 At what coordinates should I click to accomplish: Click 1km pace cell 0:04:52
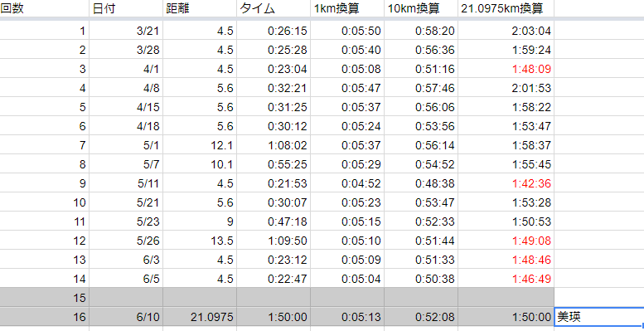tap(347, 183)
